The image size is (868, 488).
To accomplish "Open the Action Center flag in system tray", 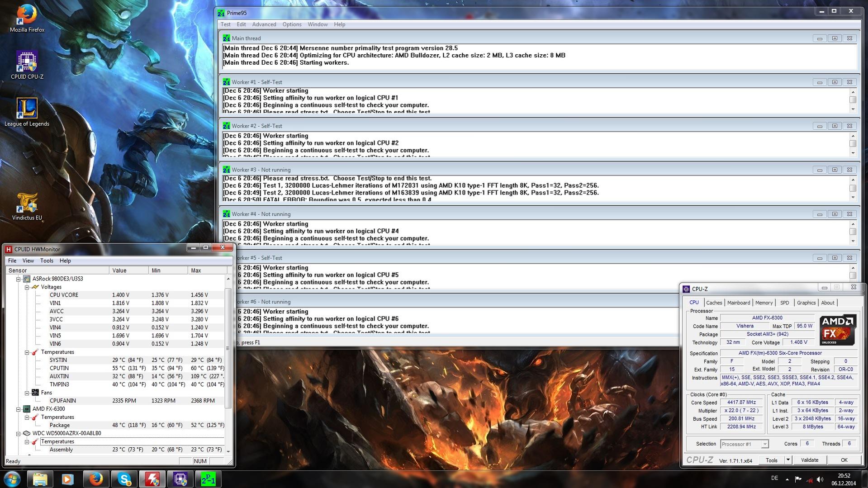I will [798, 479].
